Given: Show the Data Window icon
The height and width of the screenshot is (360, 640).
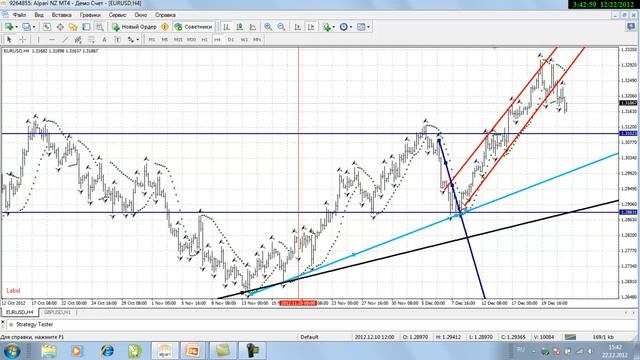Looking at the screenshot, I should [x=60, y=27].
